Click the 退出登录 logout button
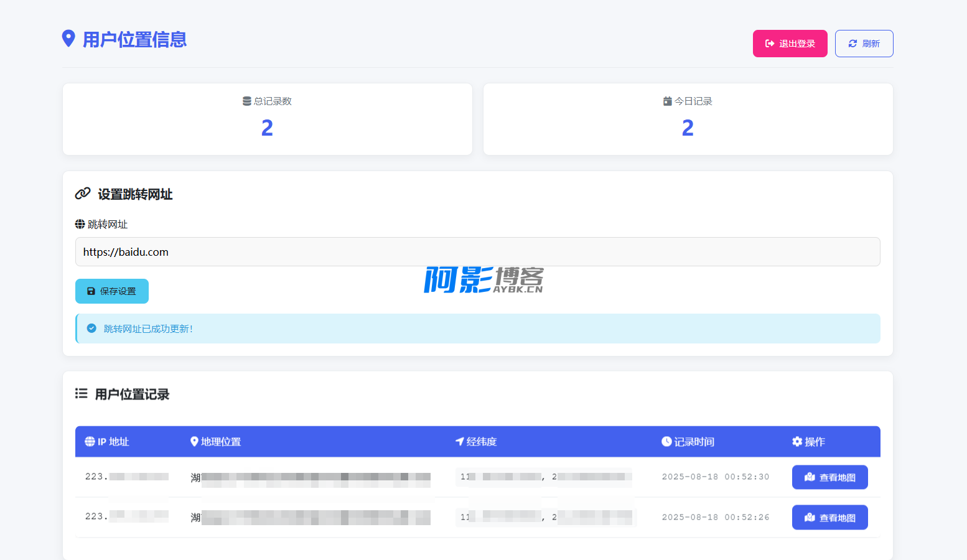Image resolution: width=967 pixels, height=560 pixels. (790, 44)
